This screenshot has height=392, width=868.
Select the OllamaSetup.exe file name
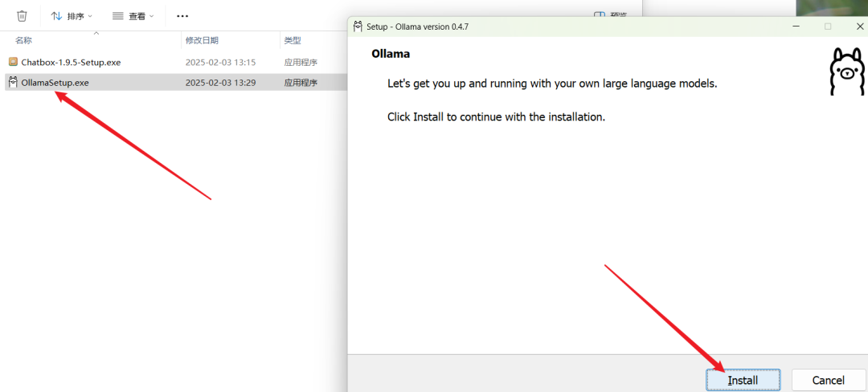(x=55, y=82)
